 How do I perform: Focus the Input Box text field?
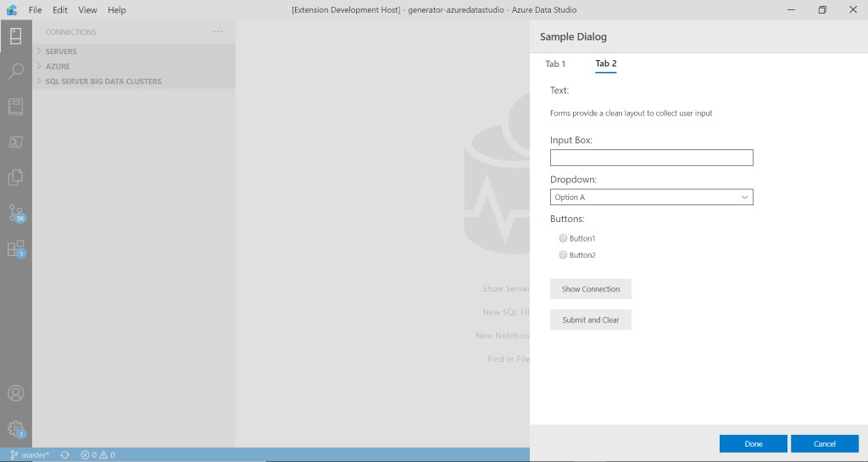(652, 158)
